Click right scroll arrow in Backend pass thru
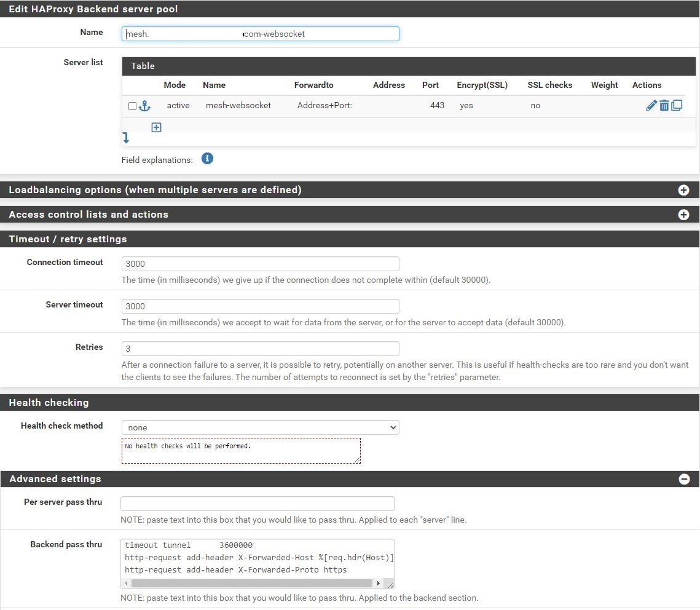Screen dimensions: 700x610 click(x=379, y=583)
